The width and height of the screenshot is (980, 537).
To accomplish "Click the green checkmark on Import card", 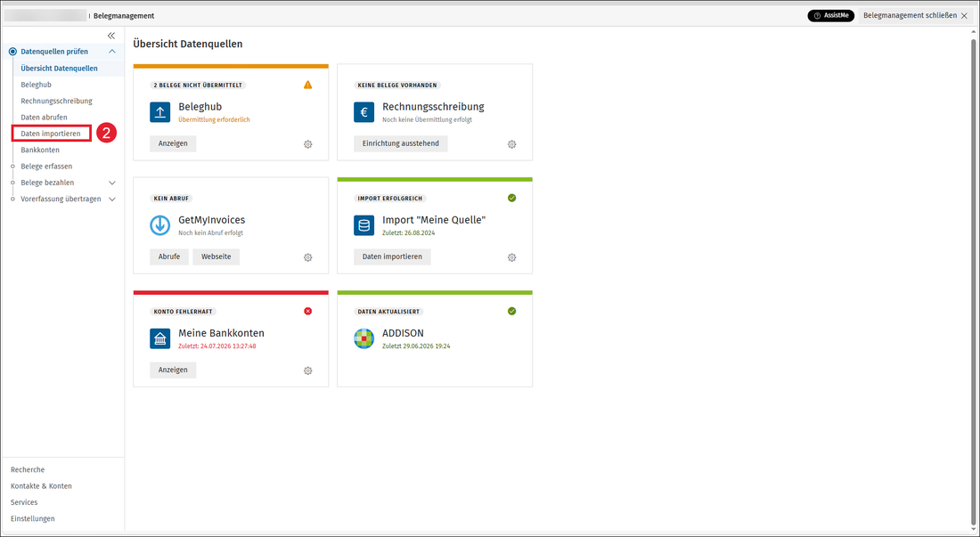I will point(512,198).
